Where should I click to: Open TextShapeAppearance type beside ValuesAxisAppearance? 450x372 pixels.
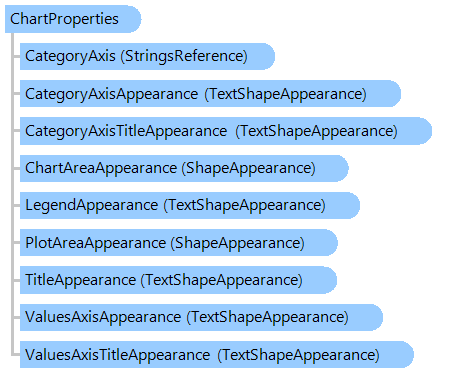click(267, 317)
